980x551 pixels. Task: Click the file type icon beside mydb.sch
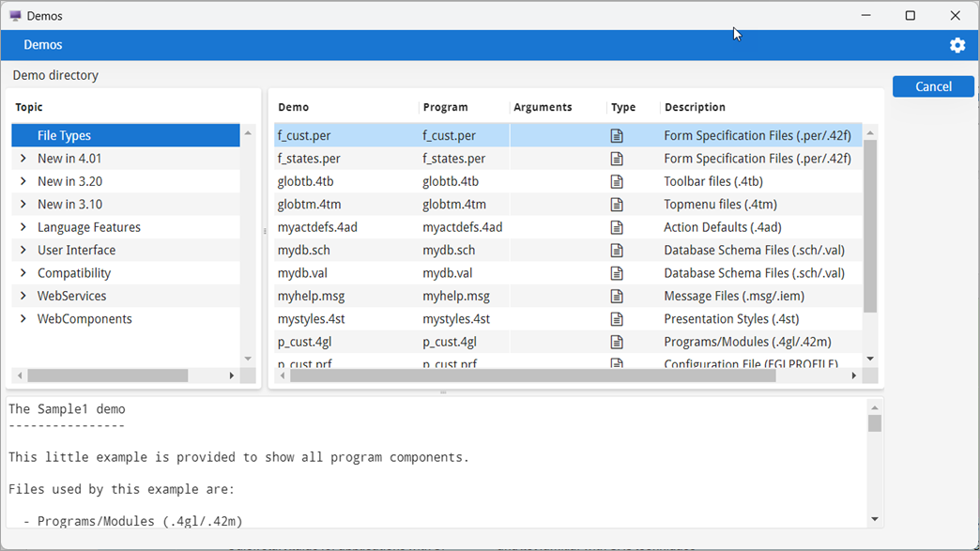tap(618, 250)
